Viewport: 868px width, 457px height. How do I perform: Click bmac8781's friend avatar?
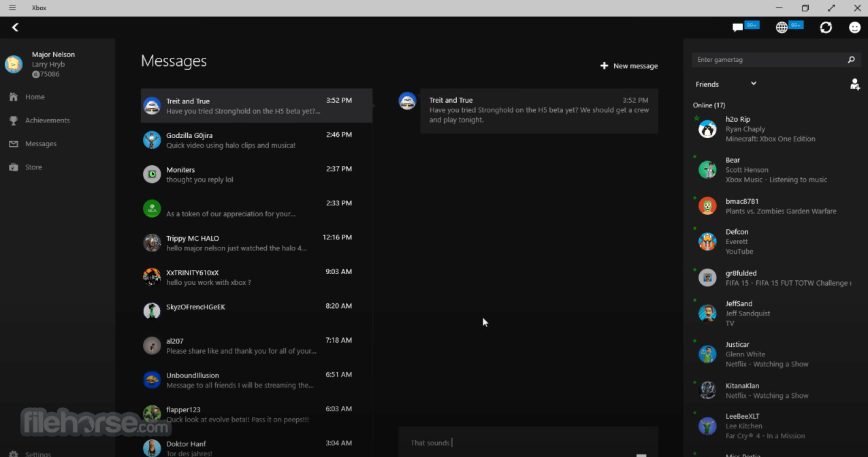(707, 206)
